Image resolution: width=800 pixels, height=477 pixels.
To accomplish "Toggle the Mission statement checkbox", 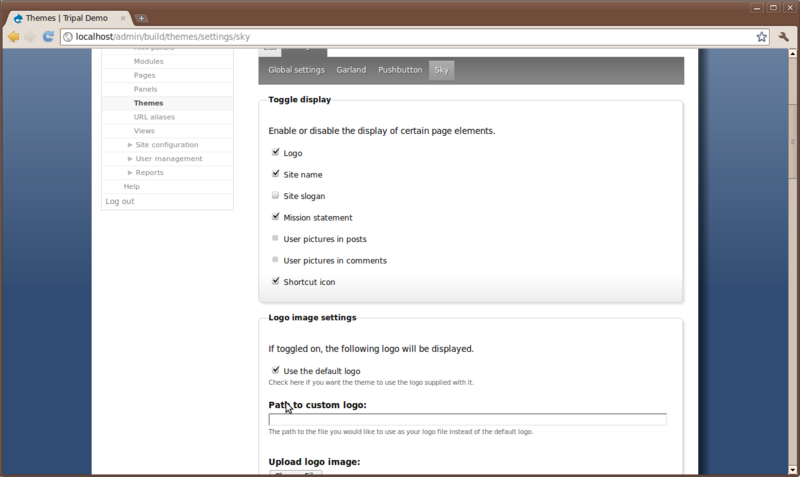I will 276,216.
